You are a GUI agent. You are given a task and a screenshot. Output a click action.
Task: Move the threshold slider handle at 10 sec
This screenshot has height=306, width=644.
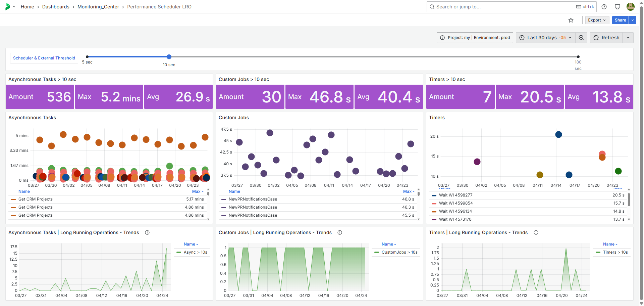pos(169,57)
